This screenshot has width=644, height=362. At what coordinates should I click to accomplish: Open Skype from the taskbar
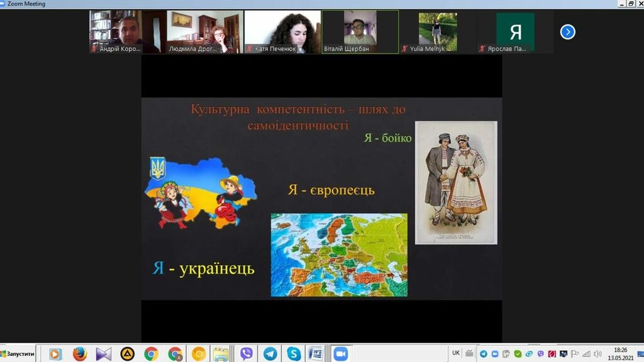(293, 354)
